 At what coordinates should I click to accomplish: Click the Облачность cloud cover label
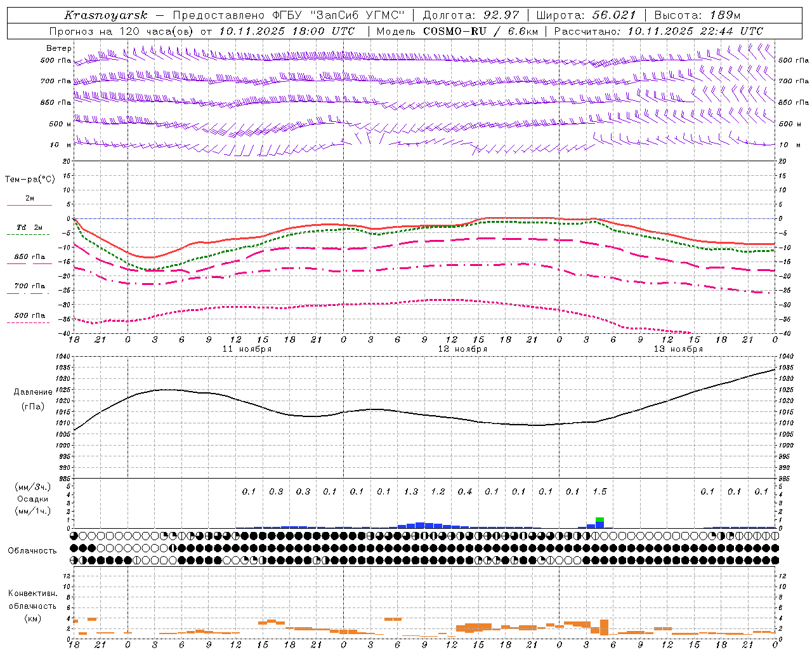pyautogui.click(x=32, y=550)
